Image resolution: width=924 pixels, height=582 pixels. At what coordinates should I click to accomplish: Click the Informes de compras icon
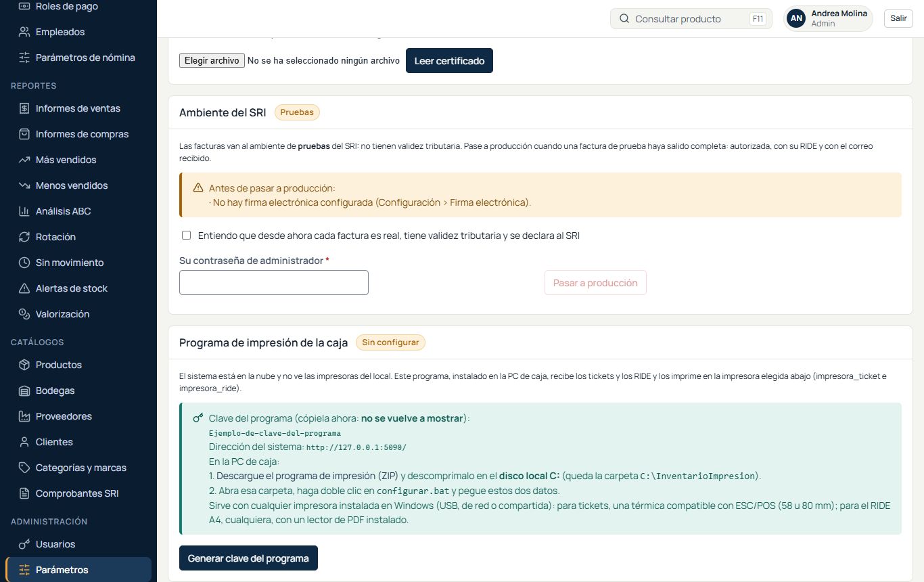24,134
